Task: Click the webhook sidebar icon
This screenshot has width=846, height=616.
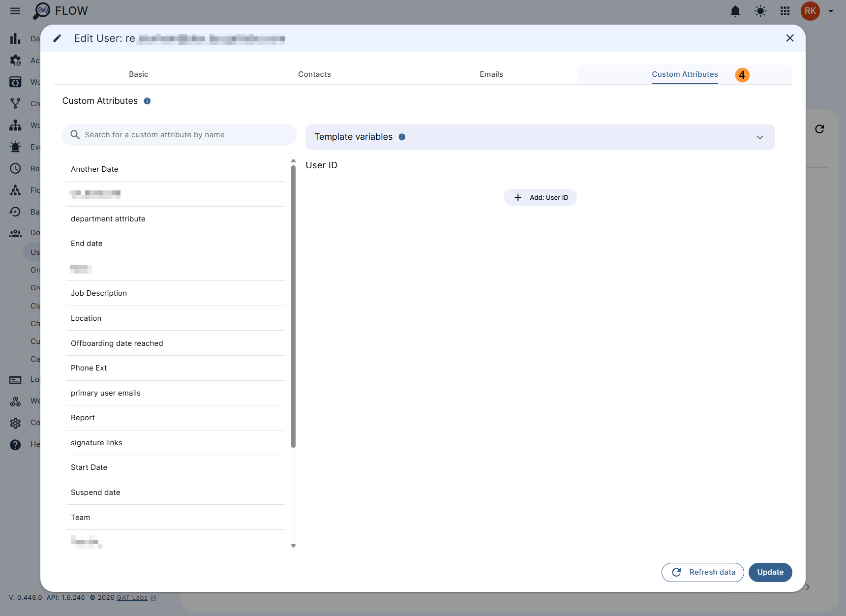Action: tap(15, 401)
